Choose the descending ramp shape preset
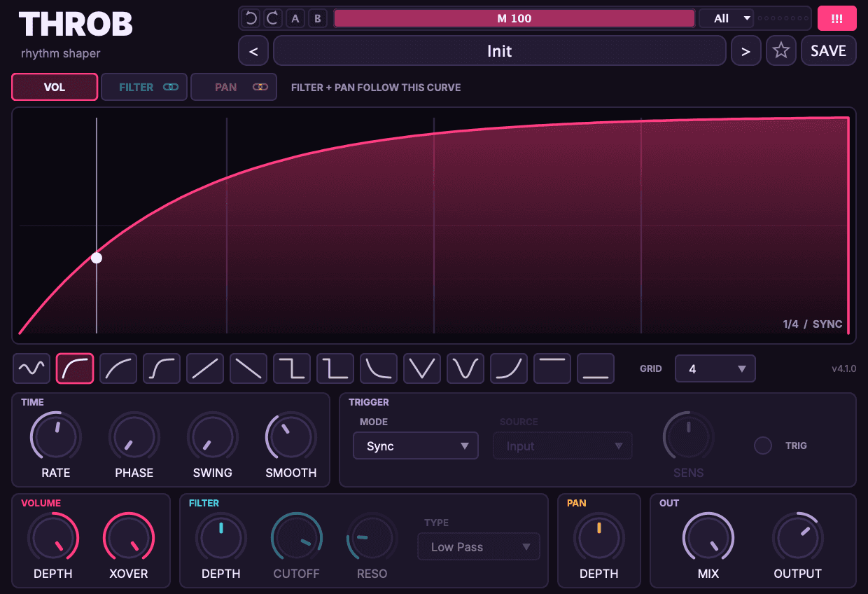 click(248, 368)
